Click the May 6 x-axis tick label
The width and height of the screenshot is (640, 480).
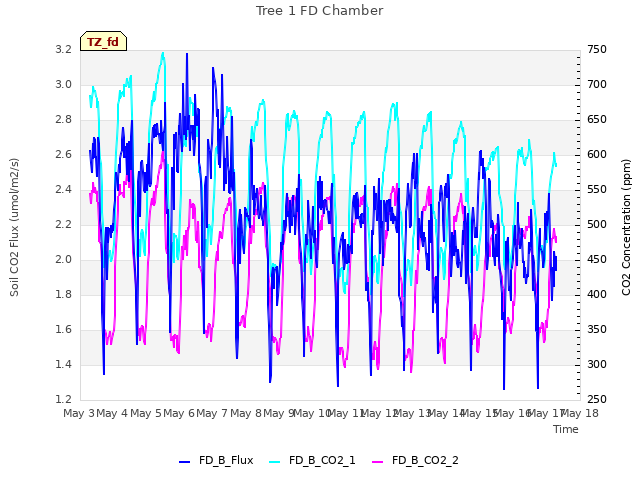click(x=179, y=413)
